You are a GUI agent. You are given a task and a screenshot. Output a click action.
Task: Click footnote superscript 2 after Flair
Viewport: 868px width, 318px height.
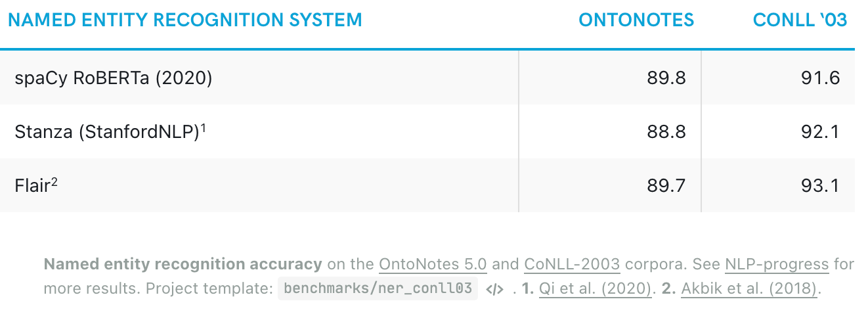(x=54, y=182)
